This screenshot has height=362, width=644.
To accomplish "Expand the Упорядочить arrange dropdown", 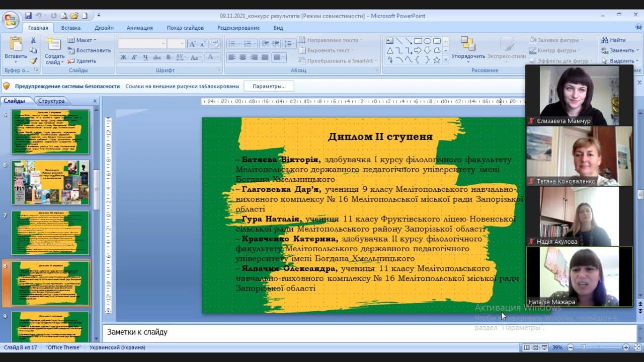I will point(468,56).
